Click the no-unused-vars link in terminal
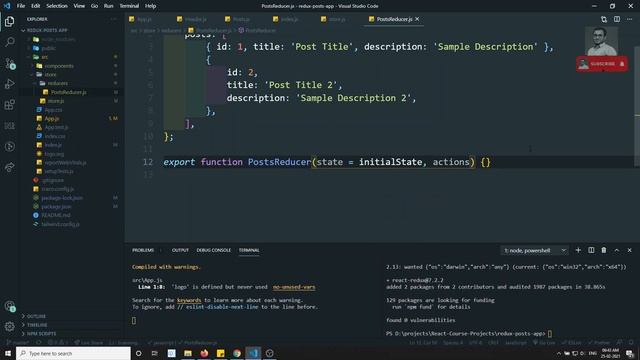 pyautogui.click(x=294, y=287)
